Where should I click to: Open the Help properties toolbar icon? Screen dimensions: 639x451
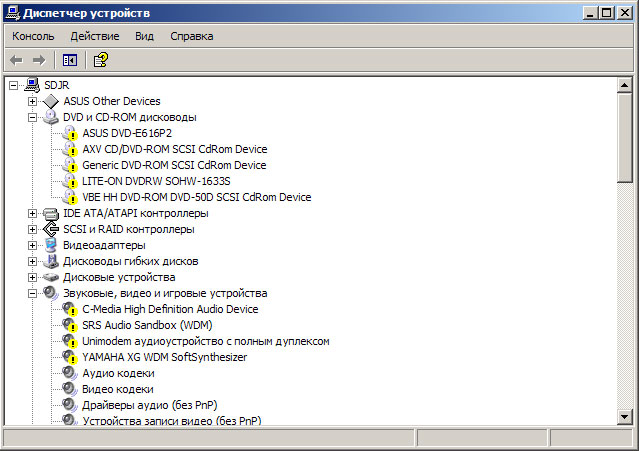(x=101, y=60)
